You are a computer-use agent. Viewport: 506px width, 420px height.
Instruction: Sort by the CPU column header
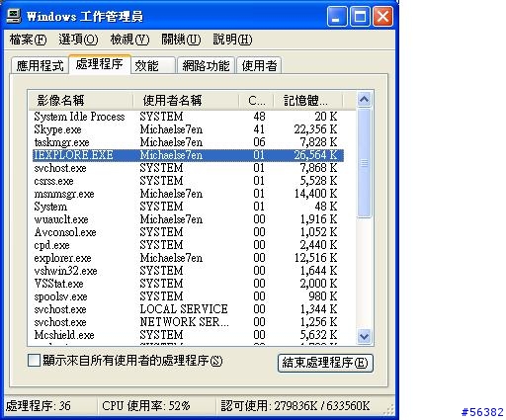click(x=256, y=101)
